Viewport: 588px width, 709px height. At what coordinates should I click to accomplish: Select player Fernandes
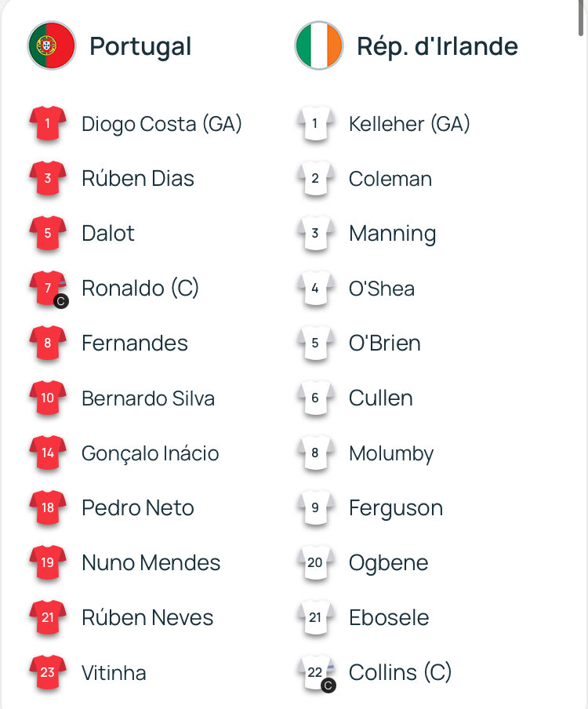[x=135, y=344]
